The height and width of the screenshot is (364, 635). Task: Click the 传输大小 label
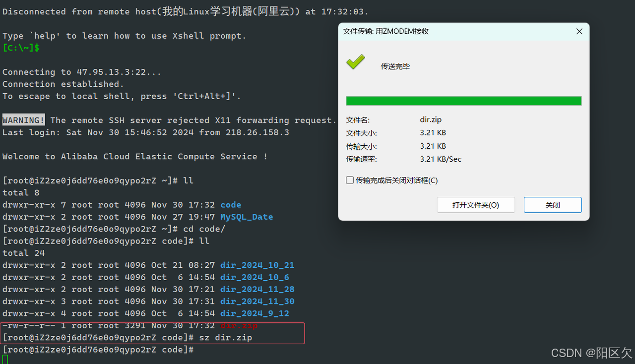pyautogui.click(x=361, y=146)
